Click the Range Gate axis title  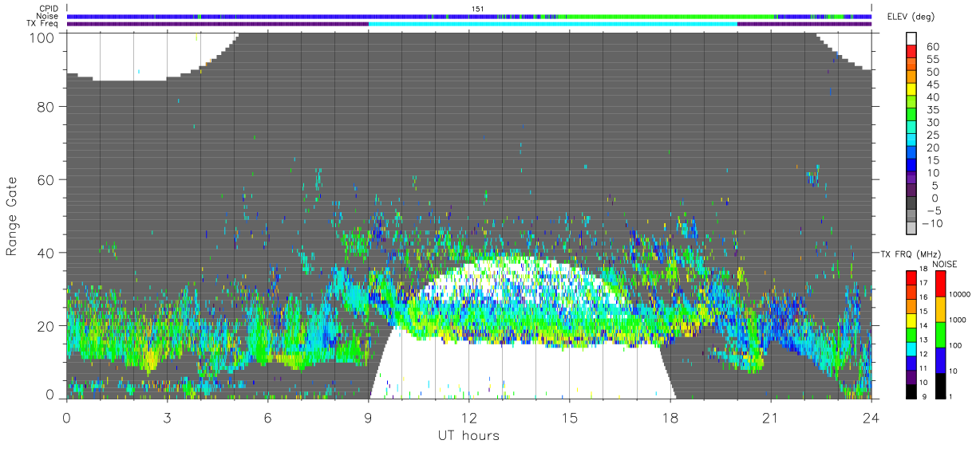[x=12, y=218]
